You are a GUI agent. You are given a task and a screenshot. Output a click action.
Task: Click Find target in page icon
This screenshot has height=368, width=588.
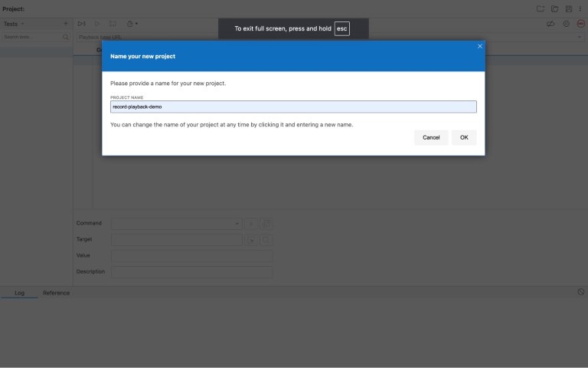click(266, 239)
